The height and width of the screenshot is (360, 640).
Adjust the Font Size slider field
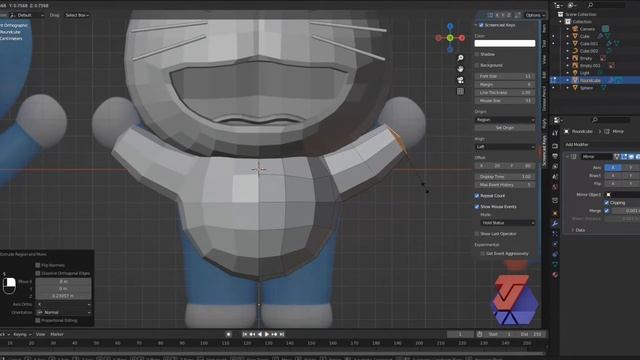[505, 76]
